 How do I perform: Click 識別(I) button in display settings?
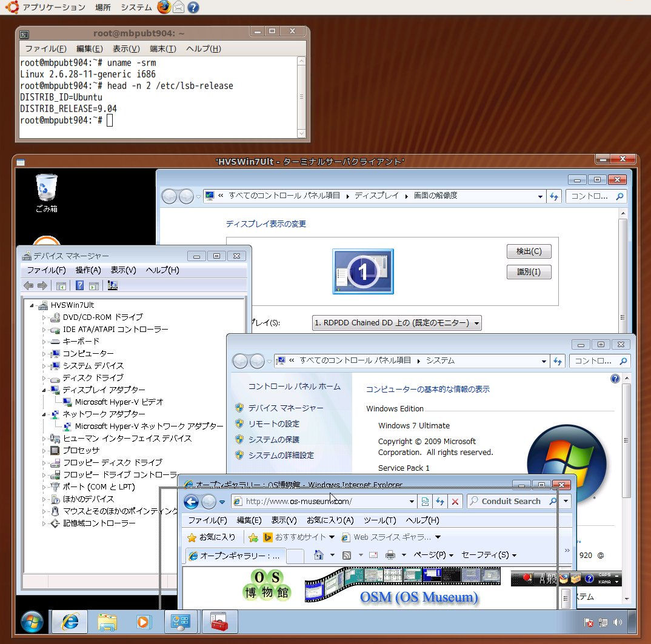[x=529, y=272]
